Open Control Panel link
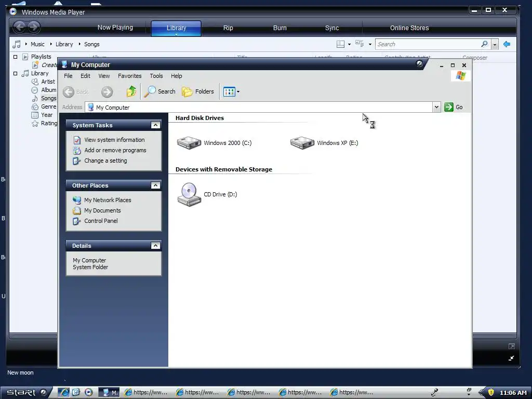This screenshot has width=532, height=399. pos(101,221)
